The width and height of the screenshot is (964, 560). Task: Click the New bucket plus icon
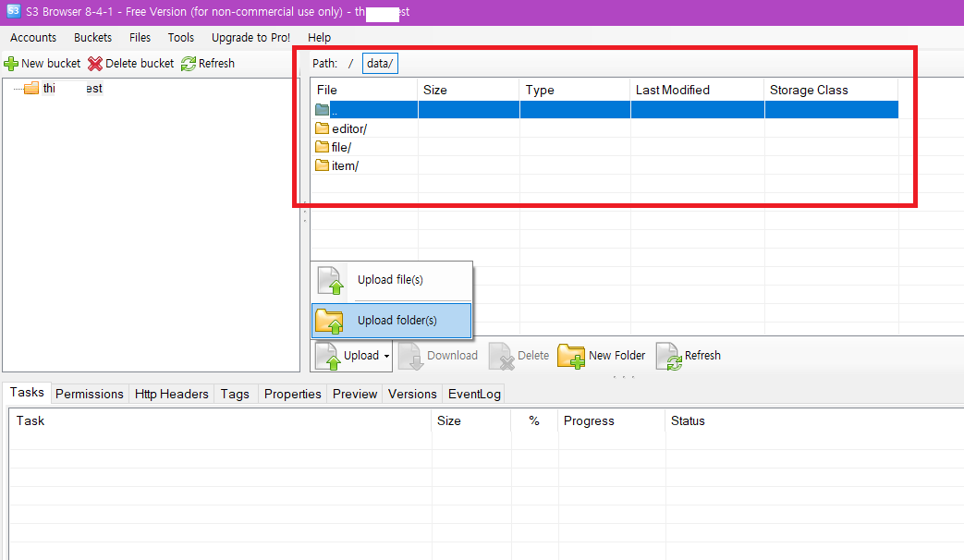11,64
